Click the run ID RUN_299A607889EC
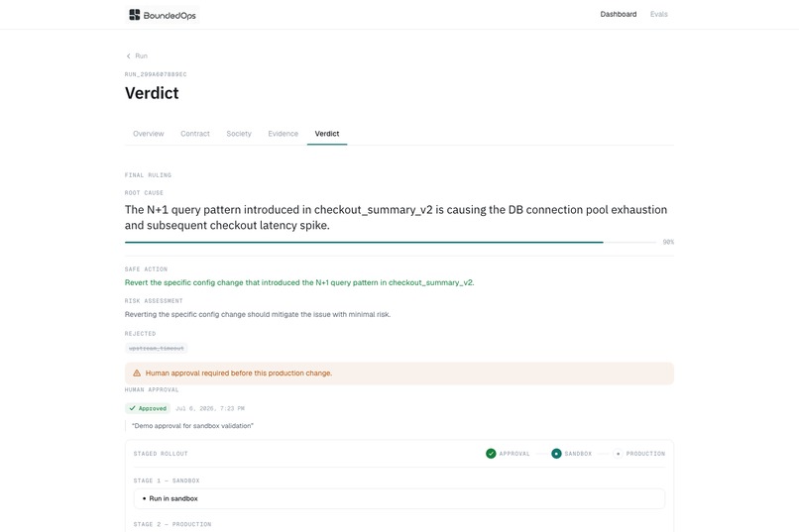The height and width of the screenshot is (532, 799). coord(156,74)
